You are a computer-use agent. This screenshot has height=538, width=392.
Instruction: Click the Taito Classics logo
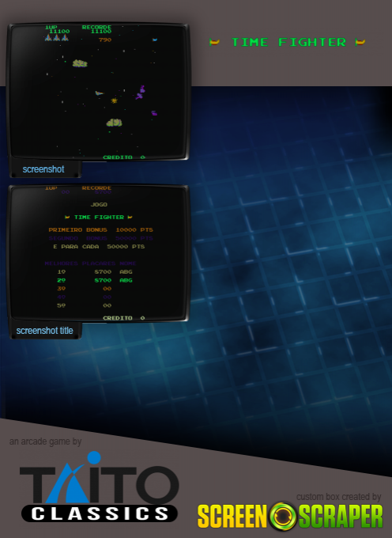coord(100,487)
